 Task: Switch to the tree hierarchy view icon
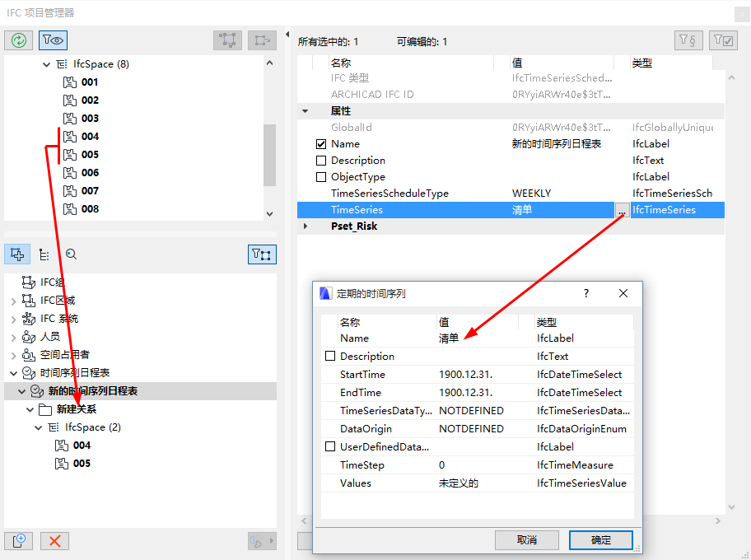(x=44, y=254)
